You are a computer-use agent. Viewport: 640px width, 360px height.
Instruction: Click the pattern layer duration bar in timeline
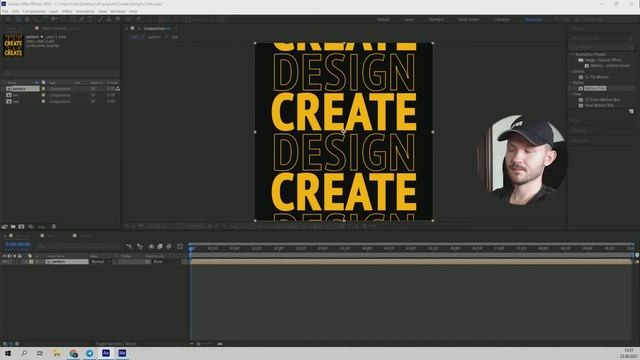(x=410, y=262)
